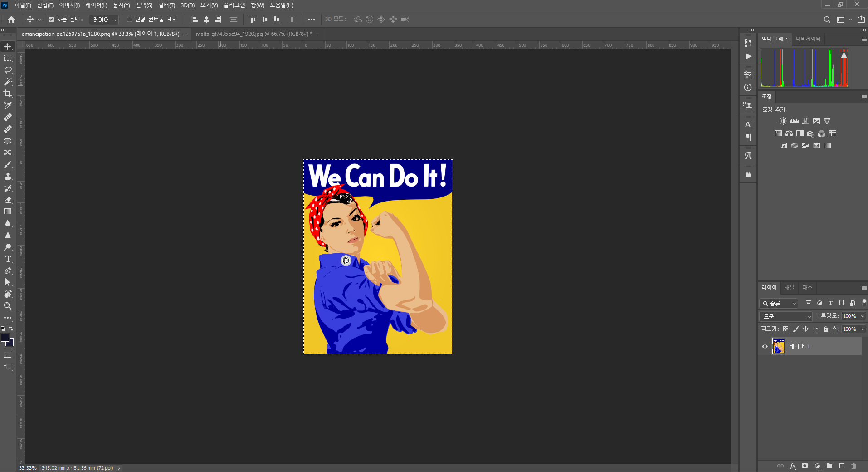Open the Info panel icon
The width and height of the screenshot is (868, 472).
748,88
